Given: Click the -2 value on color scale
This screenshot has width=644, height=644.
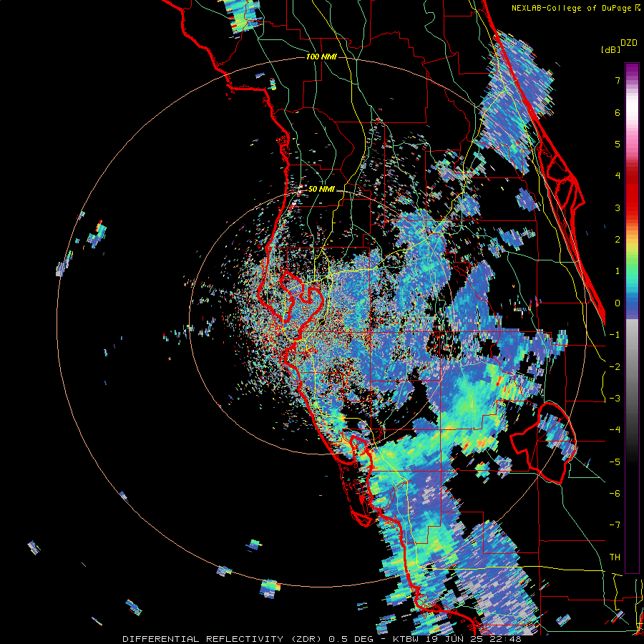Looking at the screenshot, I should [615, 367].
